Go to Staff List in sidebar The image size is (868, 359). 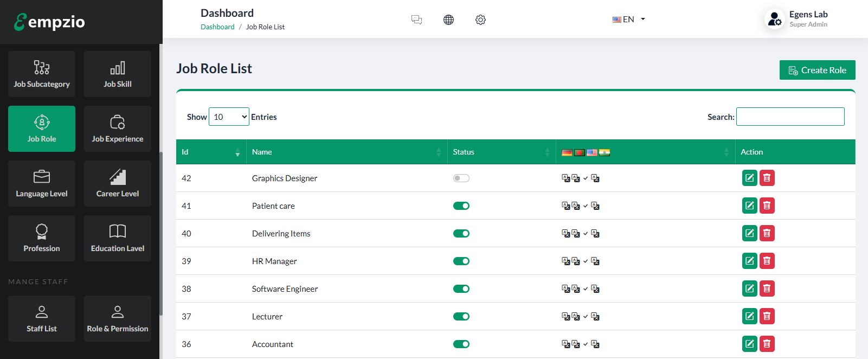coord(42,319)
